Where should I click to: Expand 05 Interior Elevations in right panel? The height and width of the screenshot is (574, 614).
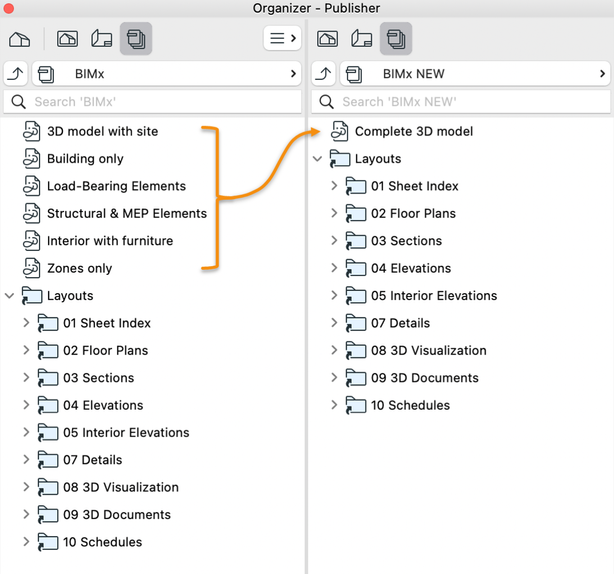click(334, 296)
